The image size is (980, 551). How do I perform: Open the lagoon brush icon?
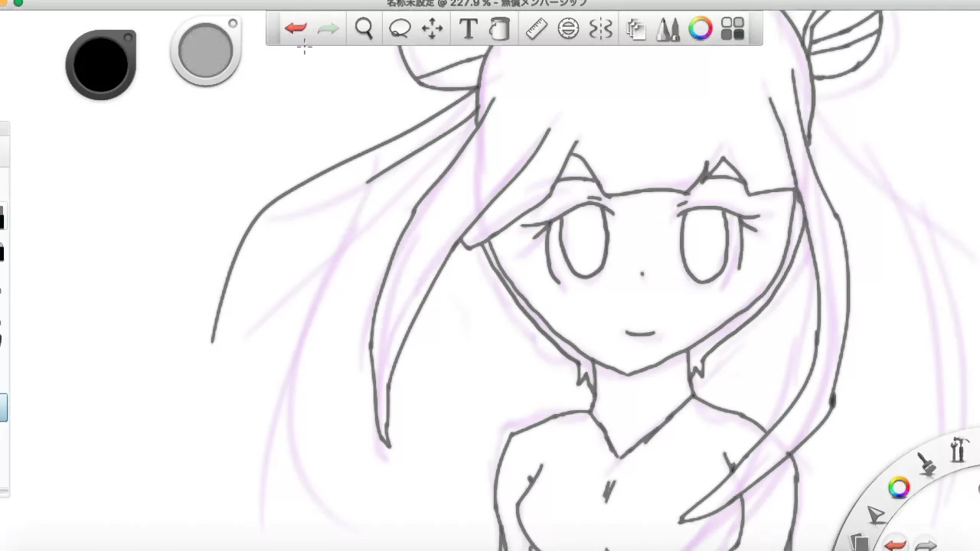[927, 463]
